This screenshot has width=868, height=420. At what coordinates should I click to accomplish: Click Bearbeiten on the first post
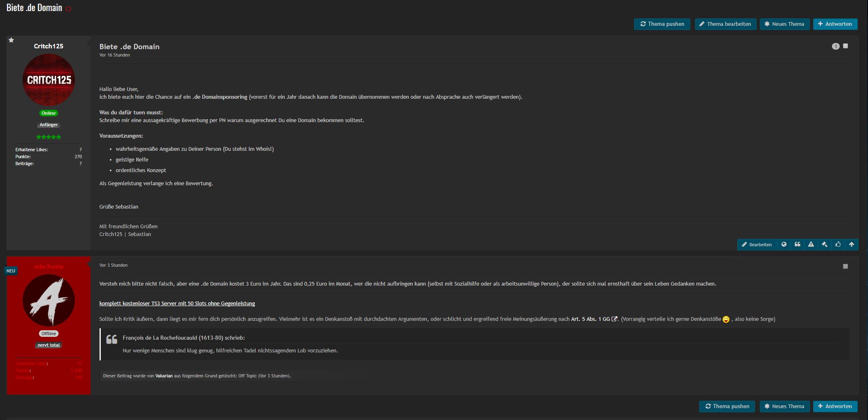click(757, 245)
